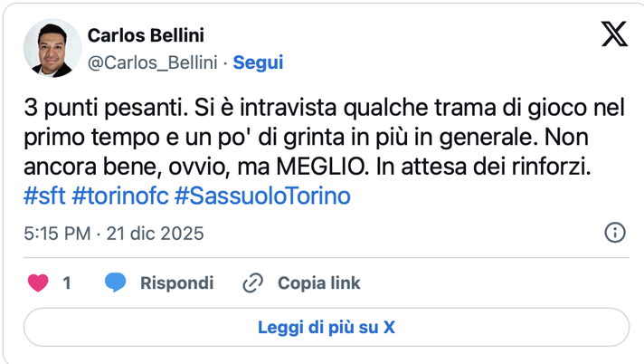
Task: Click the reply speech bubble icon
Action: (x=115, y=283)
